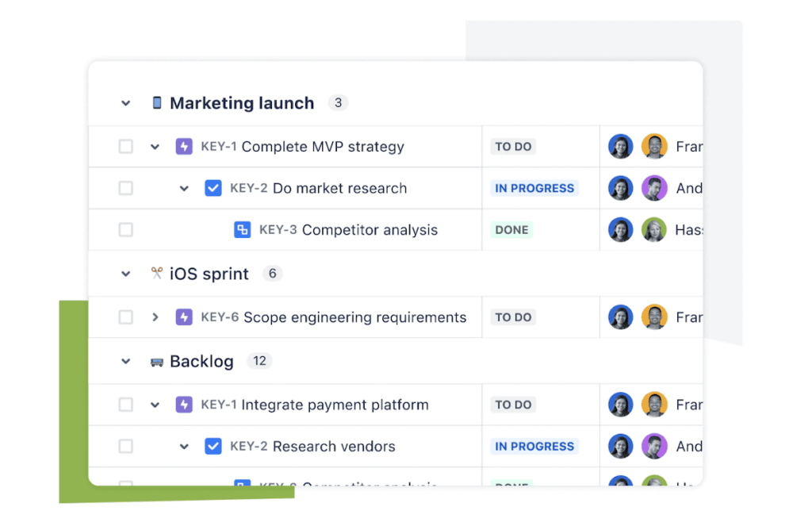
Task: Collapse the Backlog section
Action: coord(125,362)
